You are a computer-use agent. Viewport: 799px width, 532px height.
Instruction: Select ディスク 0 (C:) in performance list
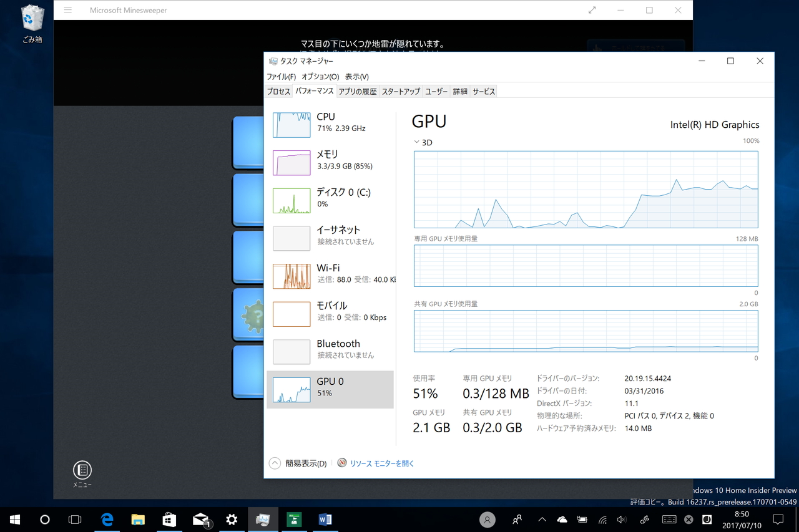pos(330,200)
